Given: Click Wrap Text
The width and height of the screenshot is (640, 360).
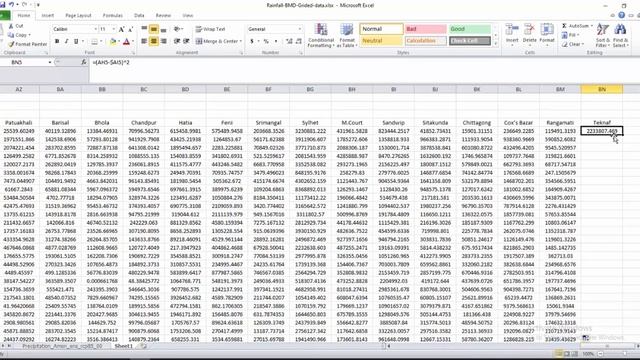Looking at the screenshot, I should coord(211,29).
